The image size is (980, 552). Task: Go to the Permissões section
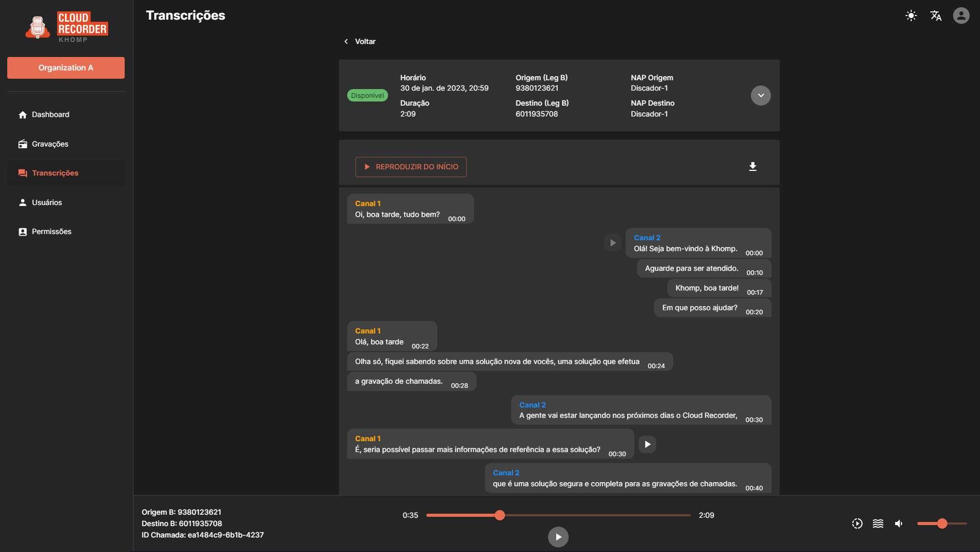pos(51,231)
